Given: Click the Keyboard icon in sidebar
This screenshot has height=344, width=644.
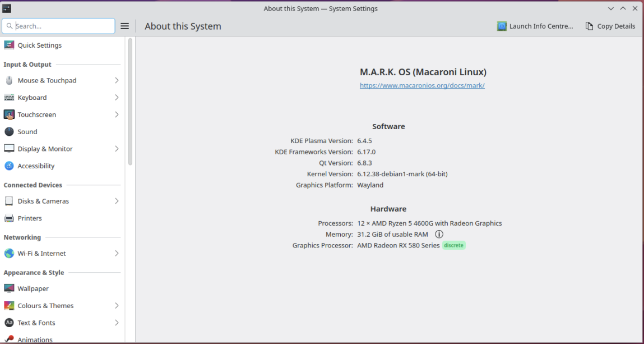Looking at the screenshot, I should coord(9,98).
